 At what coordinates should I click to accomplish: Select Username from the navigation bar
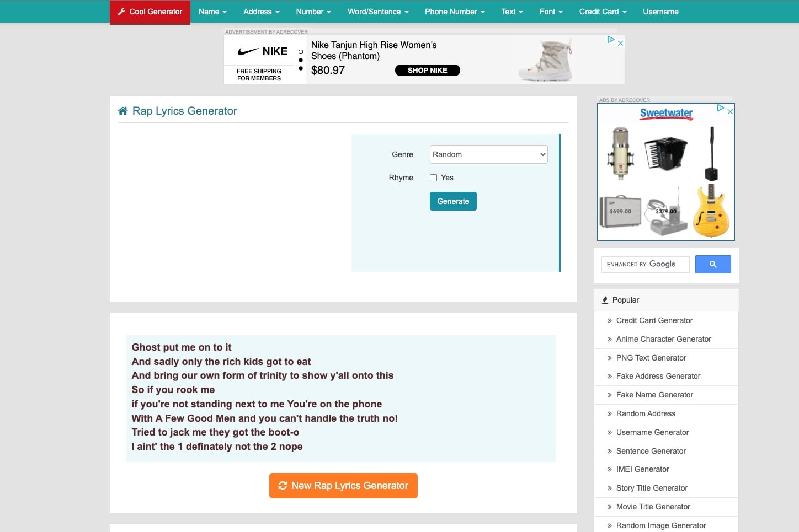[660, 12]
